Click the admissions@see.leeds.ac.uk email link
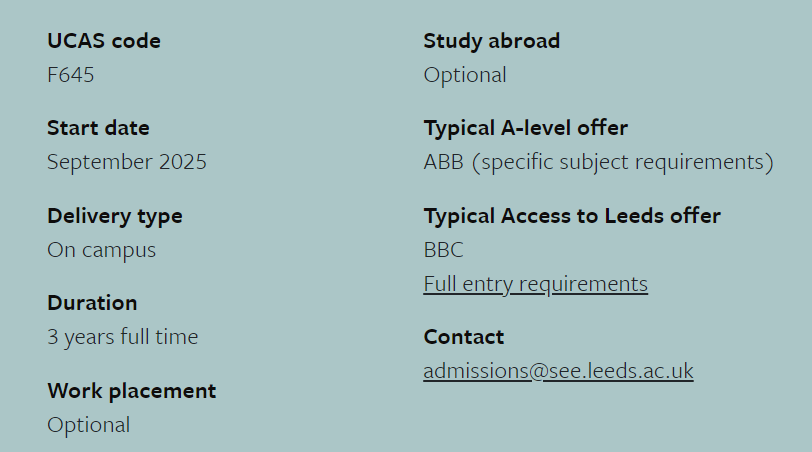This screenshot has height=452, width=812. pyautogui.click(x=558, y=371)
